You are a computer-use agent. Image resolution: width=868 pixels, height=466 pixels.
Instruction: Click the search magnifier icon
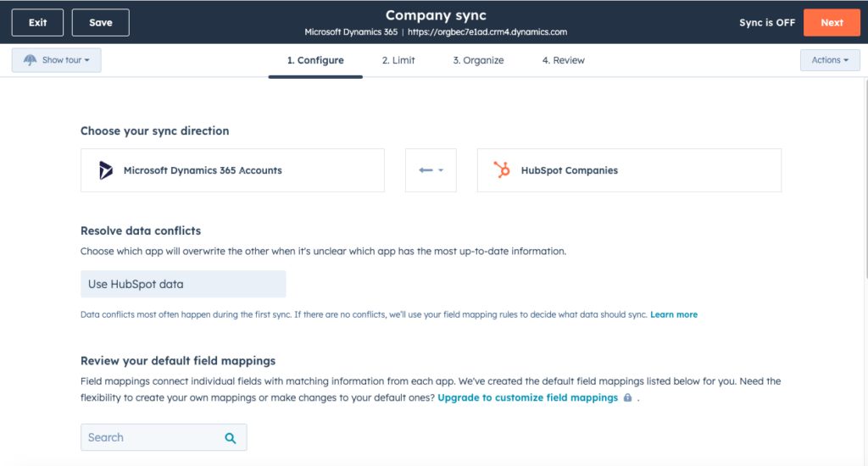[230, 438]
